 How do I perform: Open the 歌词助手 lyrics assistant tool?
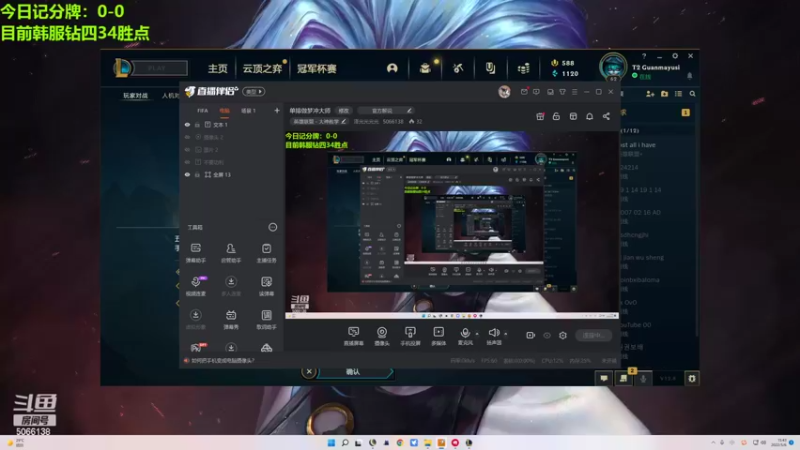266,319
